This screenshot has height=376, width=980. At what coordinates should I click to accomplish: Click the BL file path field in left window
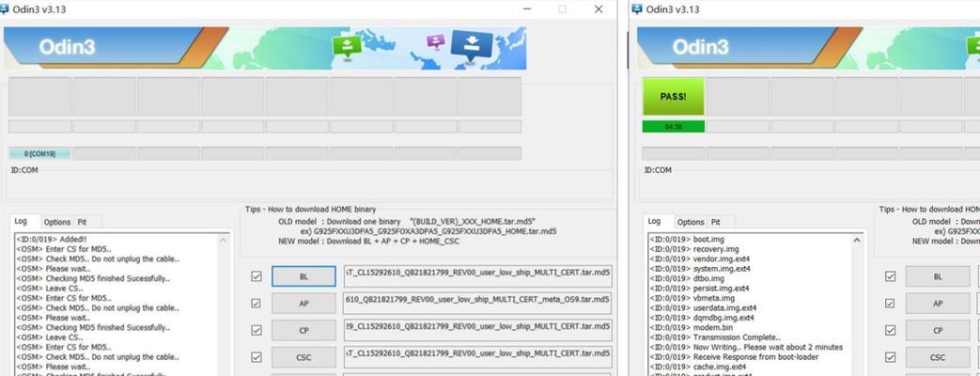(x=477, y=276)
